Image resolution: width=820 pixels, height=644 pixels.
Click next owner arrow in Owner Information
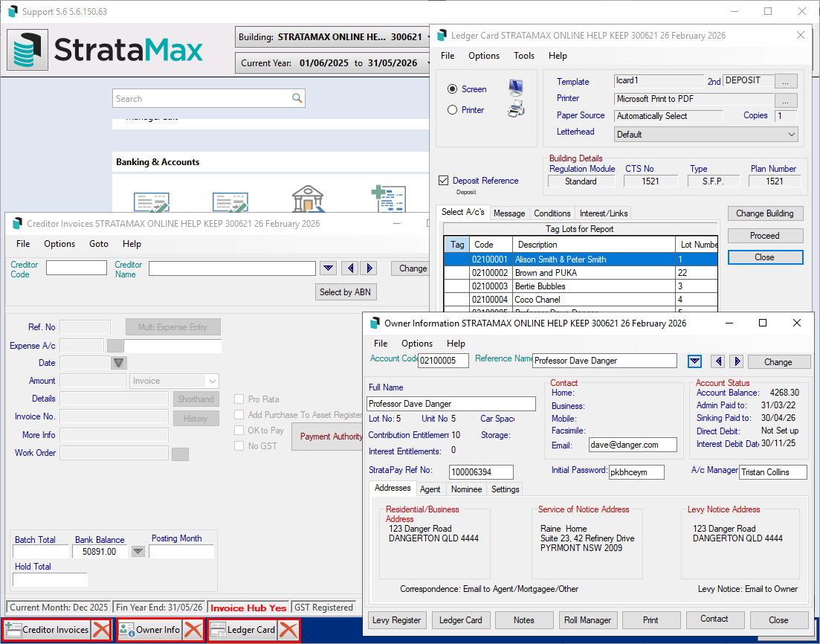tap(737, 361)
